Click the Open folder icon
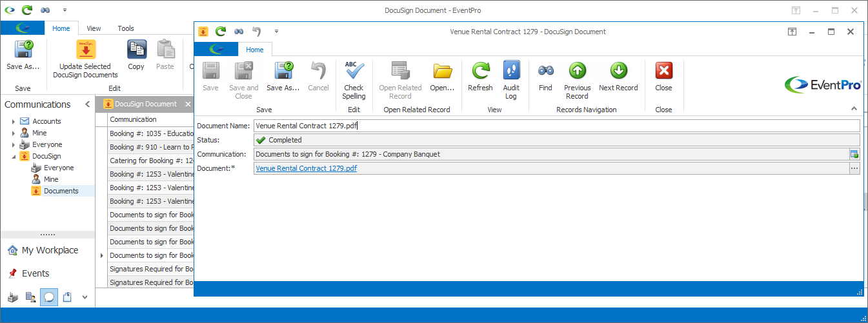Viewport: 868px width, 323px height. tap(442, 71)
